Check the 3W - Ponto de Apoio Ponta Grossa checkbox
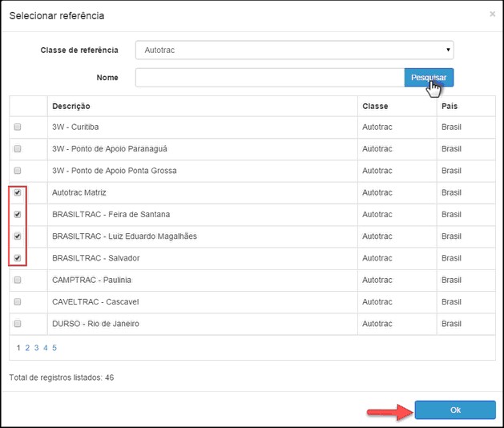 [x=18, y=171]
